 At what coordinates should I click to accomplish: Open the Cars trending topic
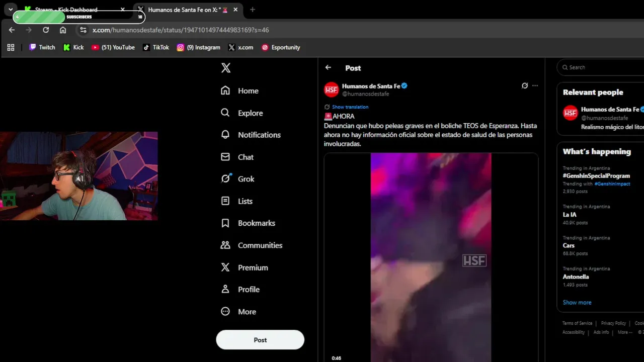coord(569,246)
